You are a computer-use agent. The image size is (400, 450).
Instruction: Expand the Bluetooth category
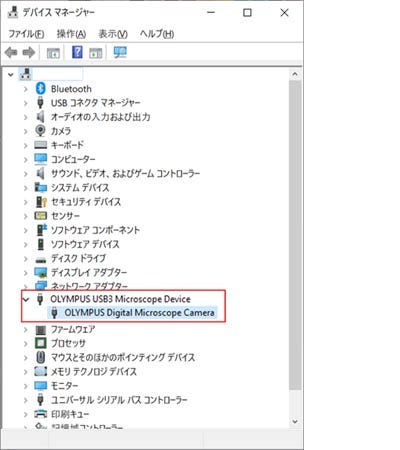(x=26, y=89)
